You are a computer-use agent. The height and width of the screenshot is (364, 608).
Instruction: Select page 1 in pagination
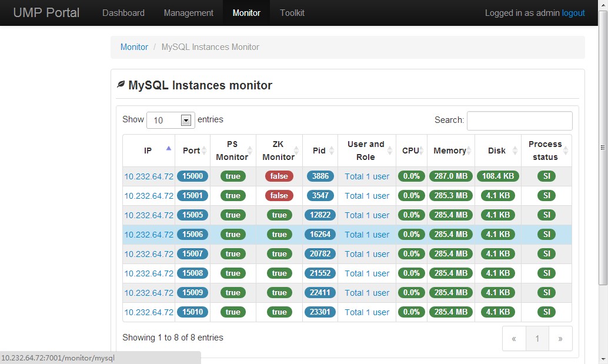click(x=537, y=338)
